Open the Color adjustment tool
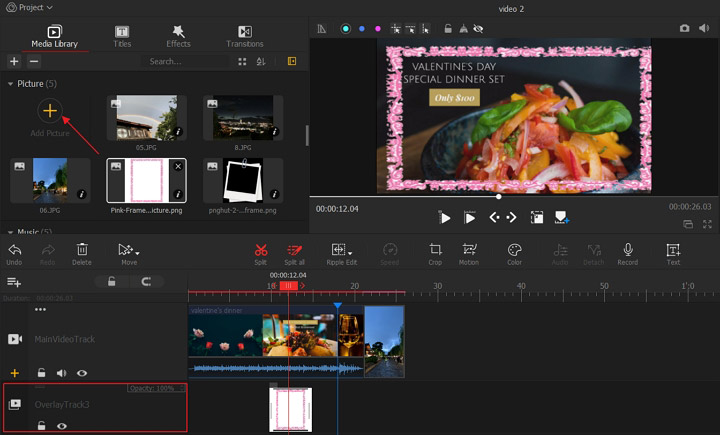Viewport: 720px width, 435px height. [x=514, y=250]
